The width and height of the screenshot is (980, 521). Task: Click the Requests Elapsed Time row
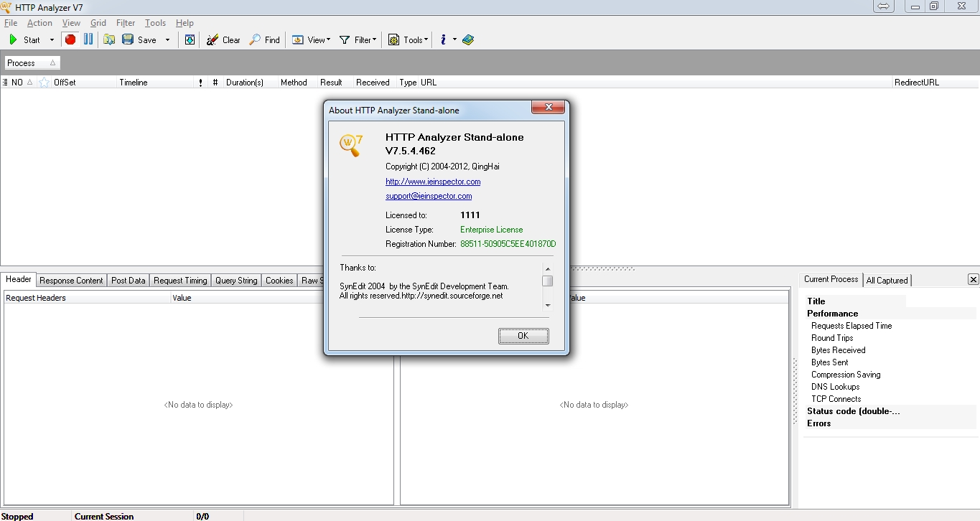pos(890,326)
